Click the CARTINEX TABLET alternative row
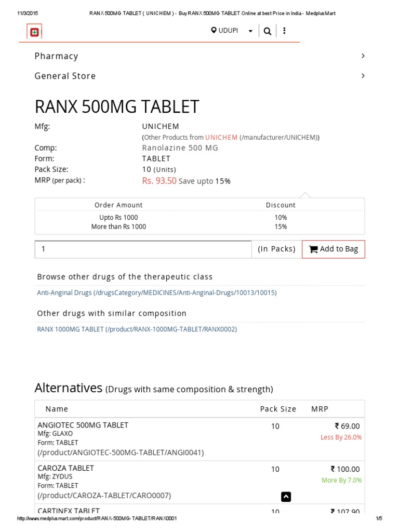Screen dimensions: 399x532 (69, 511)
